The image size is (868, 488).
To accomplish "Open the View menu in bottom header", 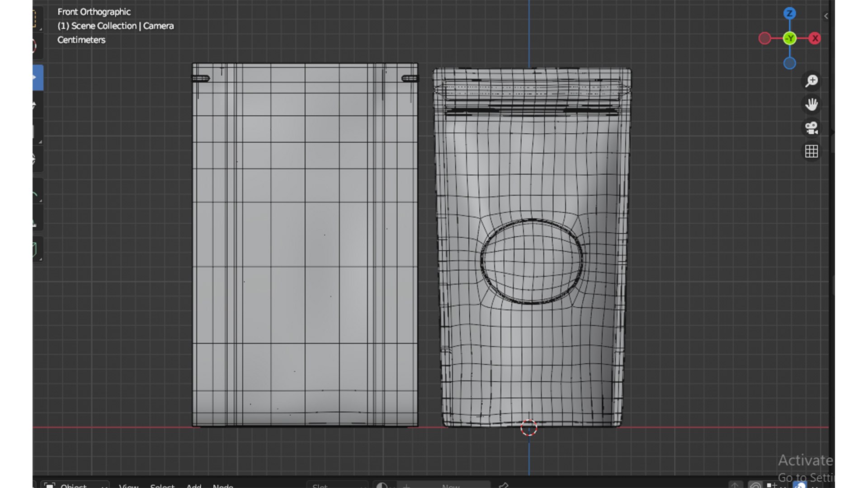I will pos(129,485).
